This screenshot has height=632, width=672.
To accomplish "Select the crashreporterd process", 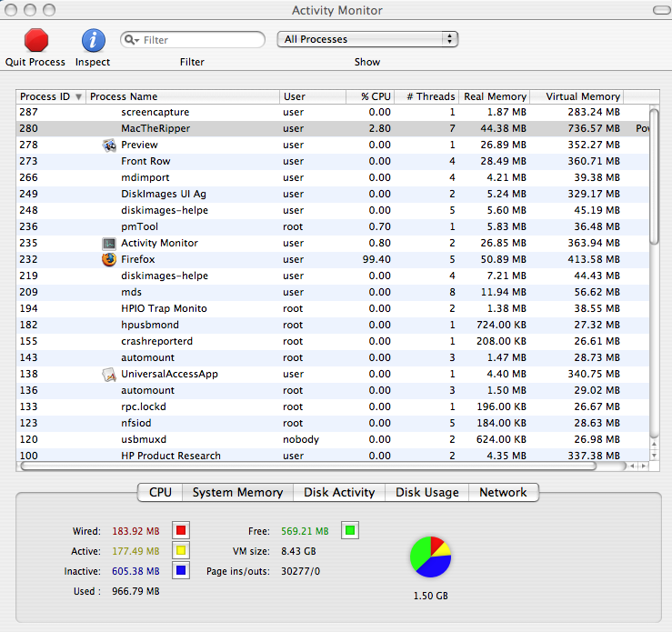I will [333, 342].
